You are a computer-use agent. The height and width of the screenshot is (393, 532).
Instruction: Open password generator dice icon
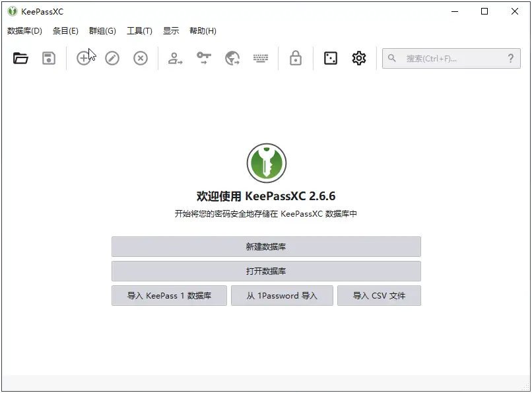tap(331, 58)
